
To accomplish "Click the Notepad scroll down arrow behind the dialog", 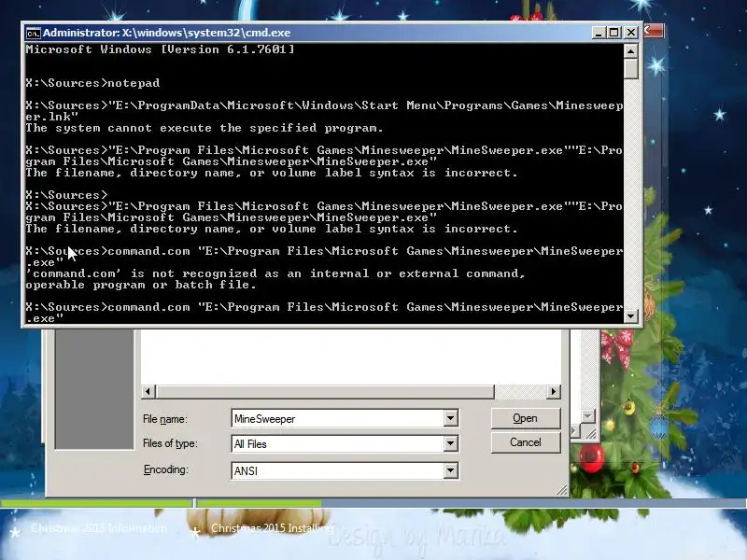I will (x=588, y=415).
